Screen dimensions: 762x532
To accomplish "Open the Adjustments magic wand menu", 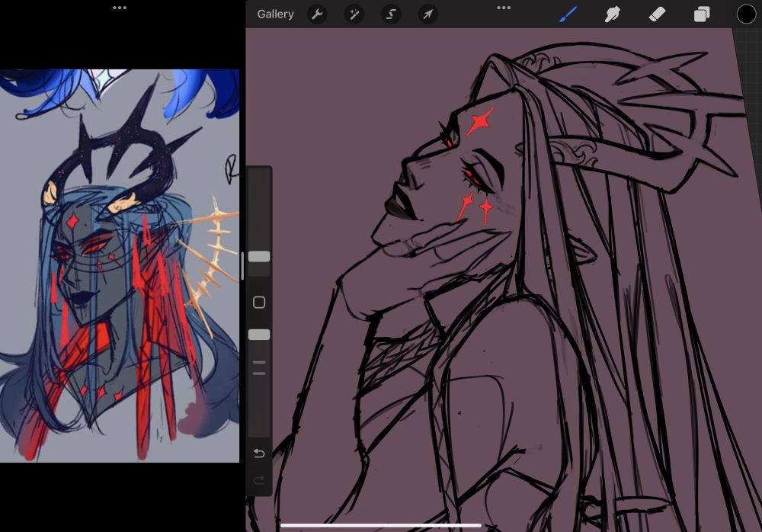I will point(354,14).
